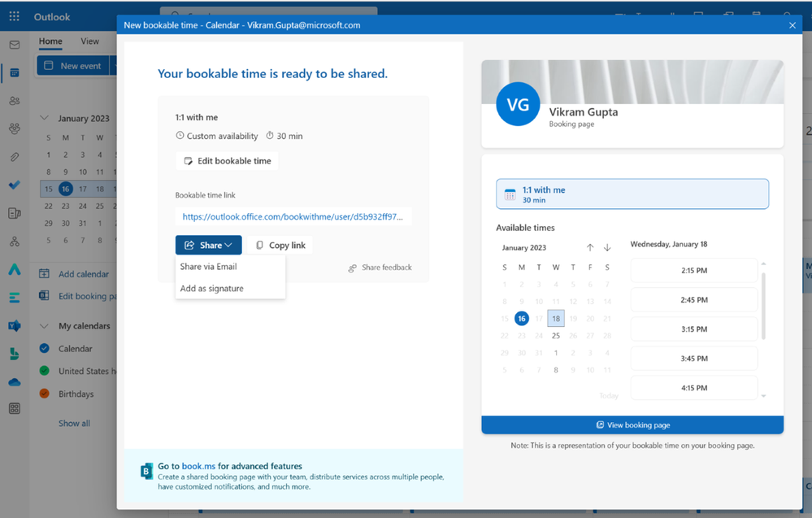Click 'Custom availability' label
812x518 pixels.
coord(222,137)
